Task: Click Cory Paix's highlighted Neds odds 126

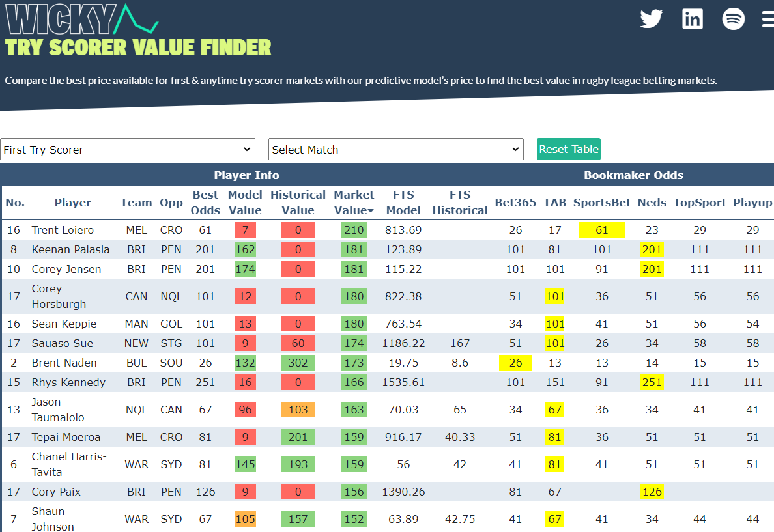Action: [x=652, y=492]
